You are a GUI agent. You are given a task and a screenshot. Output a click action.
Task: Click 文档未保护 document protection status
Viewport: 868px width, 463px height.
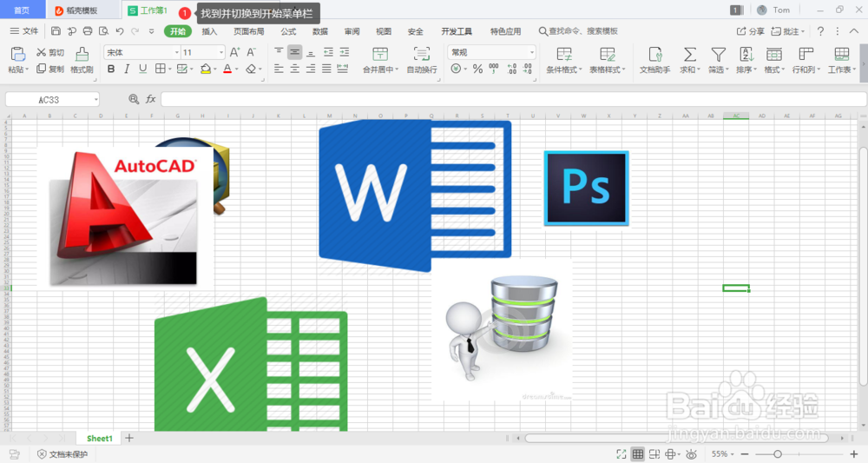(62, 454)
